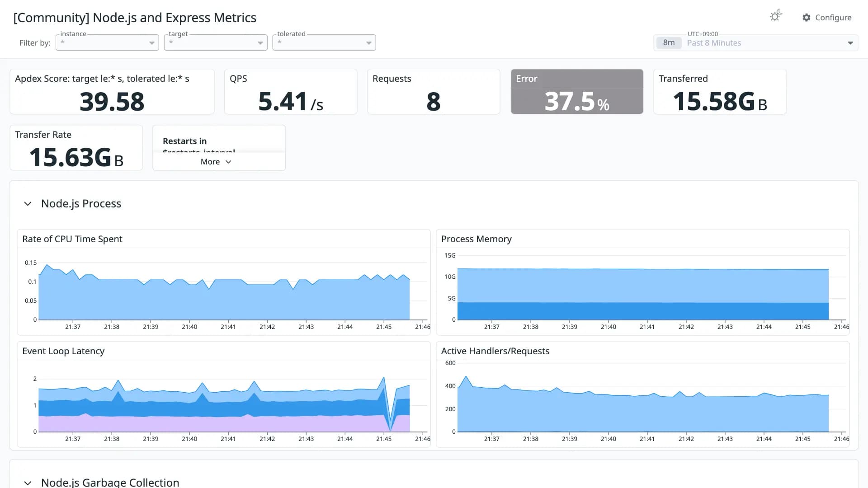Open the Past 8 Minutes time range dropdown
Viewport: 868px width, 488px height.
point(756,43)
